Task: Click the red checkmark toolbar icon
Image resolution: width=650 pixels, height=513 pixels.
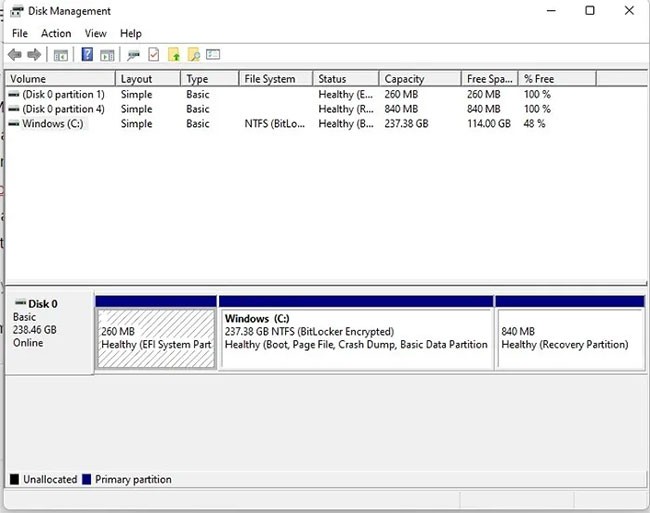Action: point(154,54)
